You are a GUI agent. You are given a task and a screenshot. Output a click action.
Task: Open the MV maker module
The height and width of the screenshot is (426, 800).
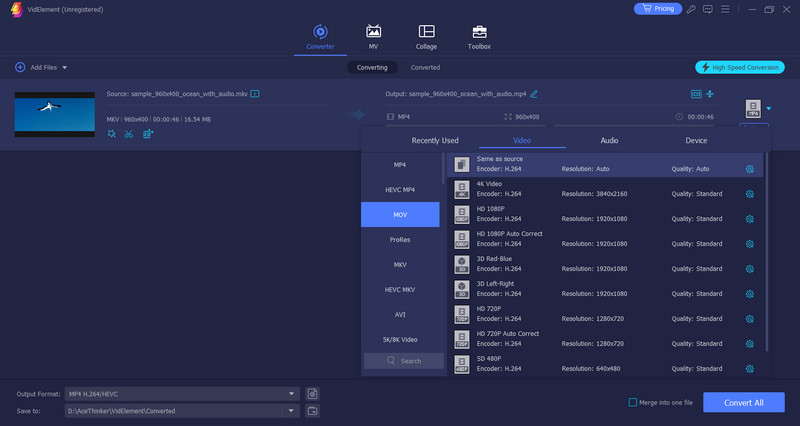tap(373, 37)
